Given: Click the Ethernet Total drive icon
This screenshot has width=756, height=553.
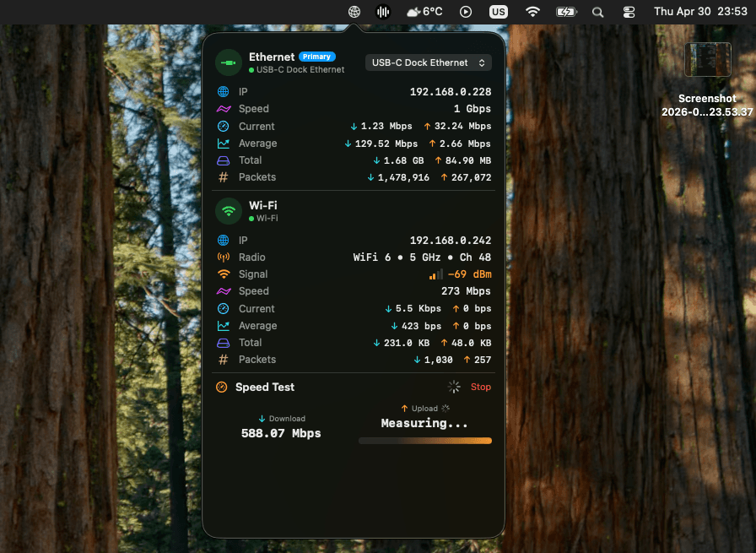Looking at the screenshot, I should 224,160.
